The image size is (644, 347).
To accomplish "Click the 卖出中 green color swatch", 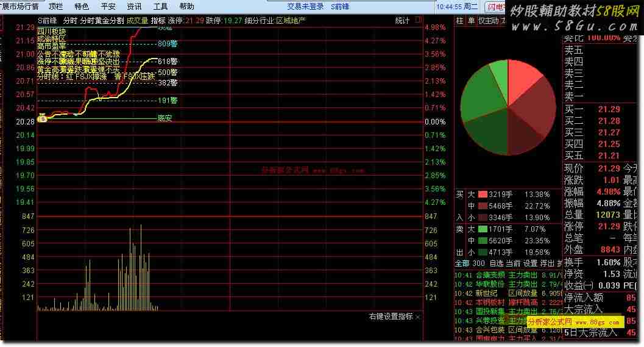I will pos(483,240).
